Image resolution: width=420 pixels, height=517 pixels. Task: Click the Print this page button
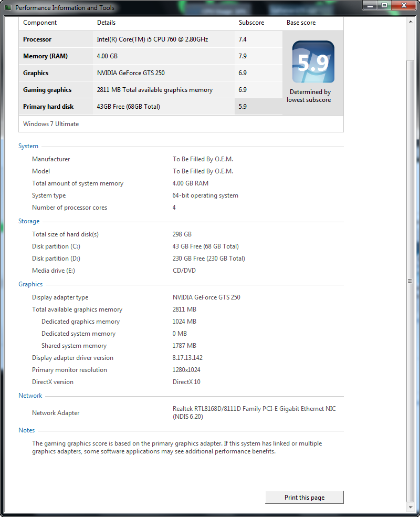point(304,497)
